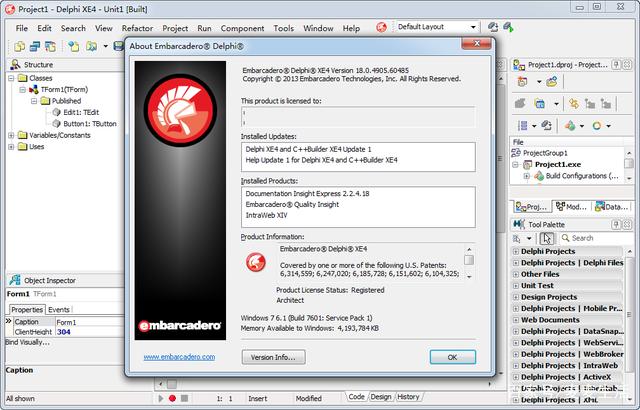The image size is (640, 410).
Task: Click the Bind Visually... link
Action: click(27, 342)
